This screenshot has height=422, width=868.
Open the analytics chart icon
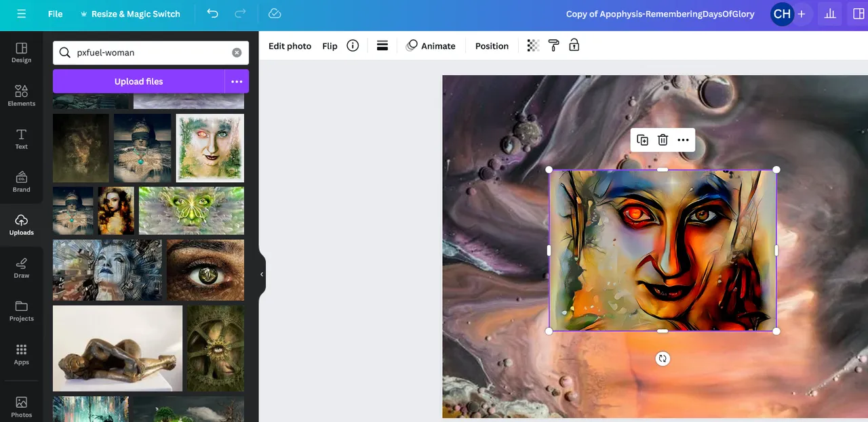pyautogui.click(x=829, y=14)
